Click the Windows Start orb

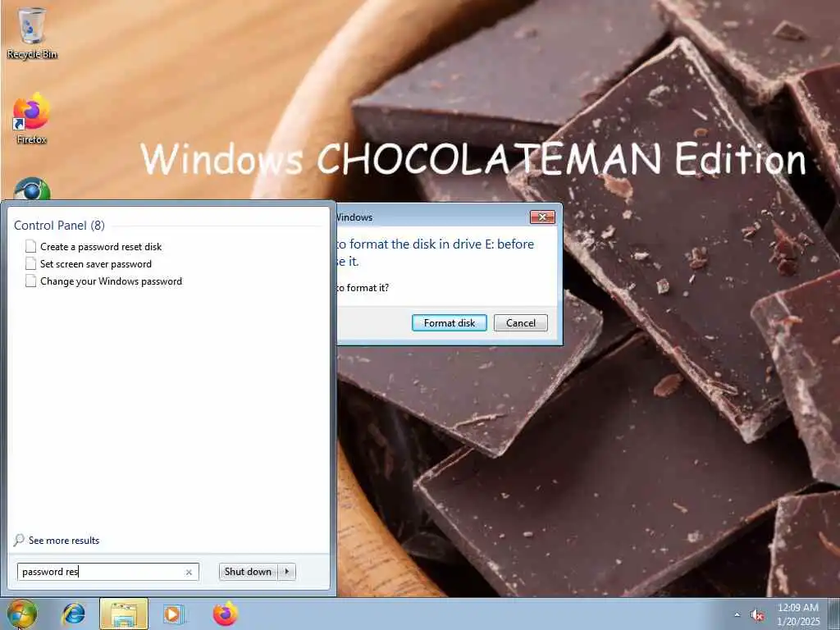tap(22, 614)
